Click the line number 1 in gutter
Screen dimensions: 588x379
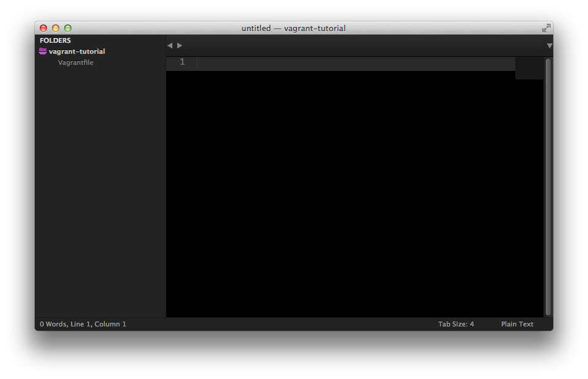[x=182, y=62]
